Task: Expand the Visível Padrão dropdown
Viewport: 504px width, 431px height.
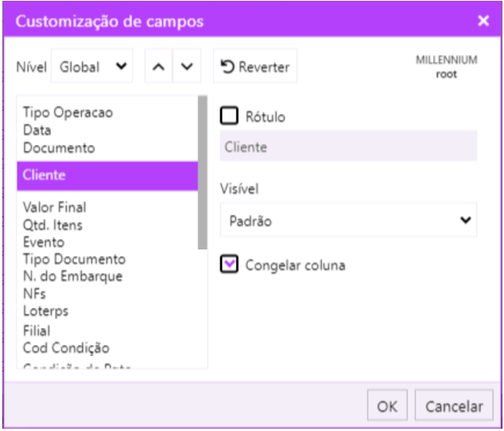Action: [x=348, y=220]
